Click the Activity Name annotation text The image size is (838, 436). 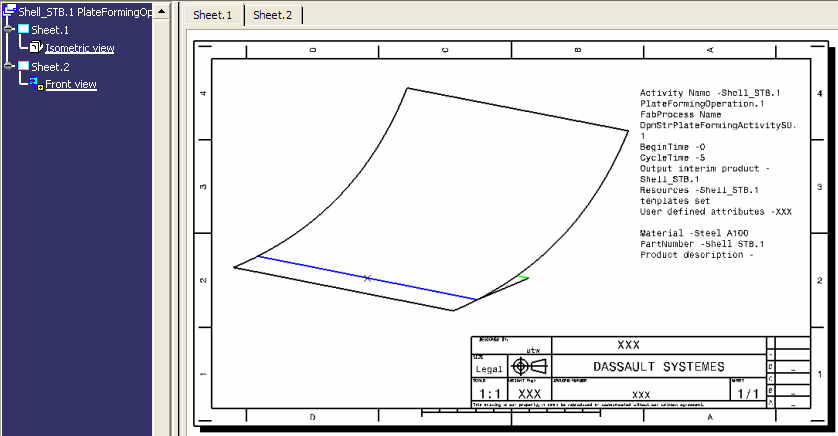[710, 93]
